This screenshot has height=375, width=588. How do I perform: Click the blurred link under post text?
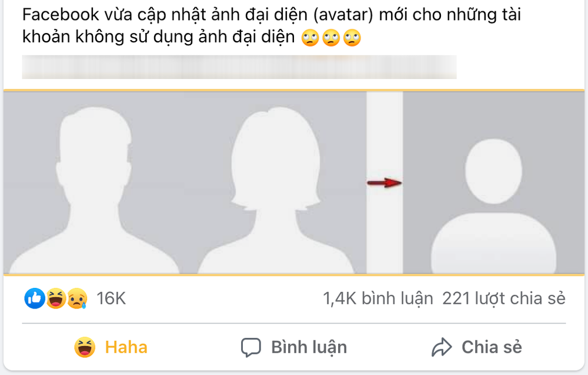pyautogui.click(x=239, y=67)
